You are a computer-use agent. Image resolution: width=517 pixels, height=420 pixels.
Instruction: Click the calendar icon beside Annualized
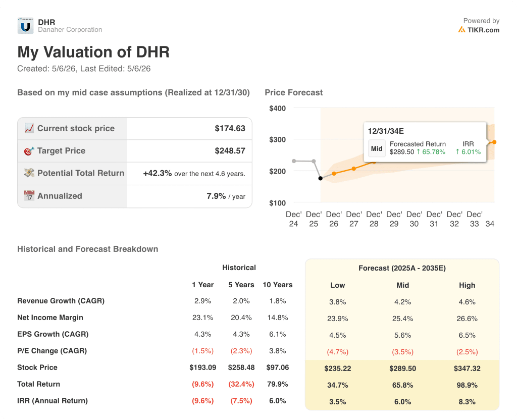[x=29, y=195]
